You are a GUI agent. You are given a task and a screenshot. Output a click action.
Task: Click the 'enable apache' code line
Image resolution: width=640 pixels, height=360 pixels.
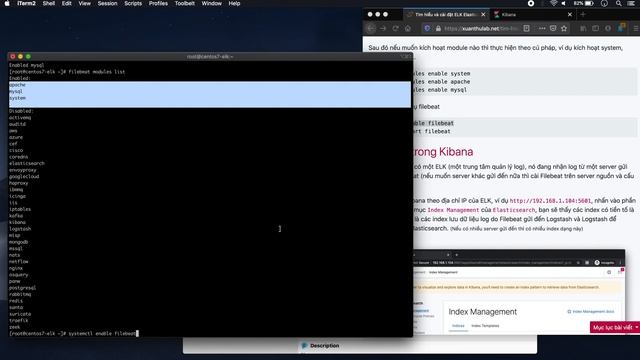coord(442,82)
